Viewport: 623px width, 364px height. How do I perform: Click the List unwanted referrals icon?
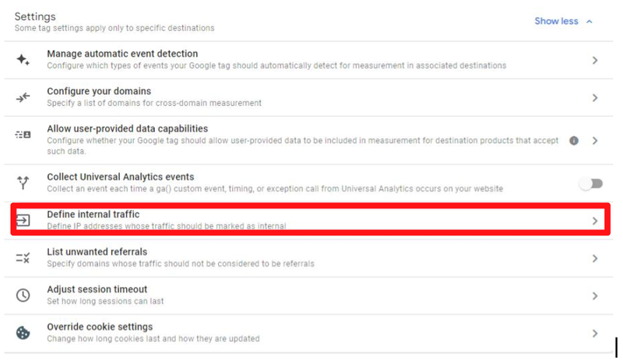tap(23, 257)
